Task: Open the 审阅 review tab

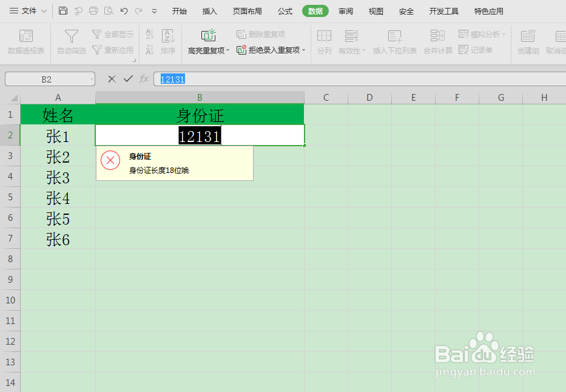Action: click(345, 10)
